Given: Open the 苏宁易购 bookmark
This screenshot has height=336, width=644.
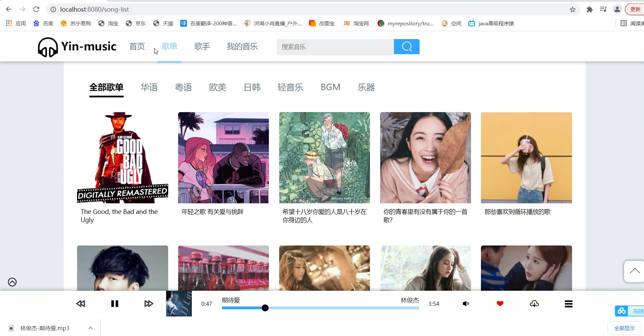Looking at the screenshot, I should point(76,23).
